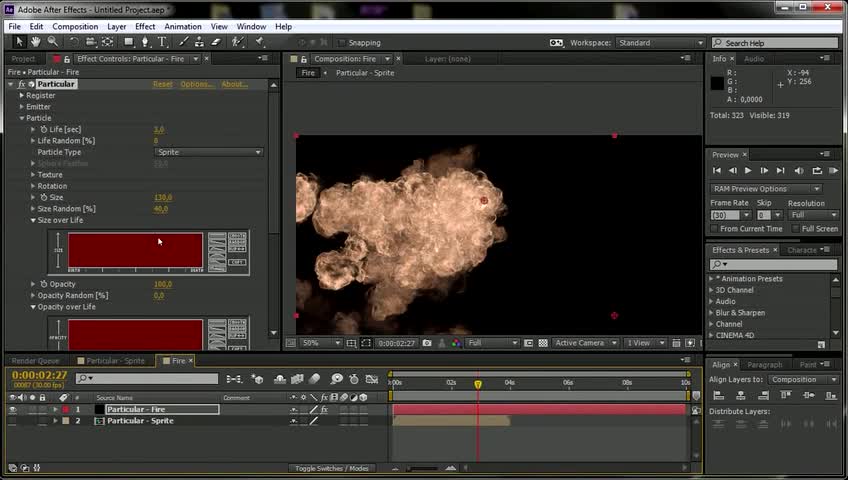Select the Horizontal Type tool
This screenshot has height=480, width=848.
[x=162, y=42]
